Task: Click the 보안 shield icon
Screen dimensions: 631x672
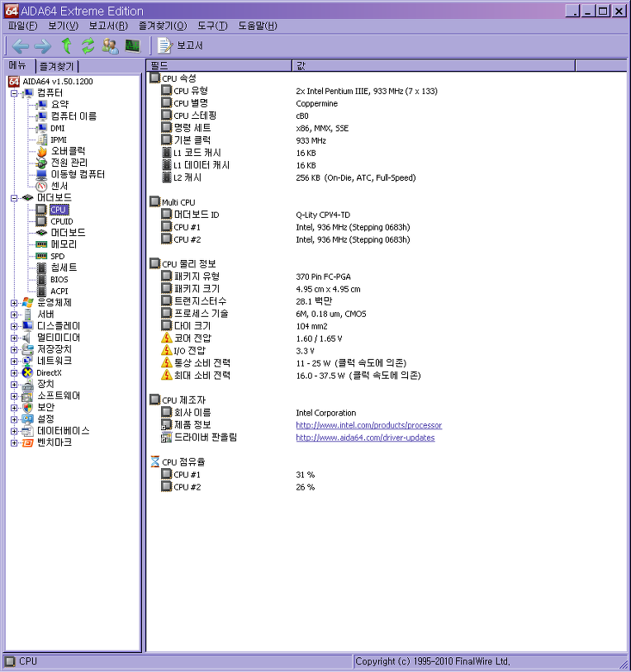Action: click(x=27, y=407)
